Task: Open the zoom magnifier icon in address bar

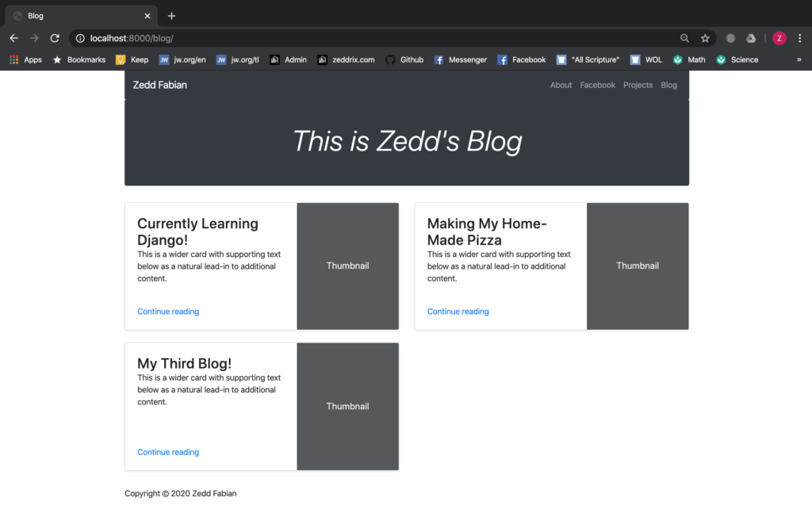Action: point(684,38)
